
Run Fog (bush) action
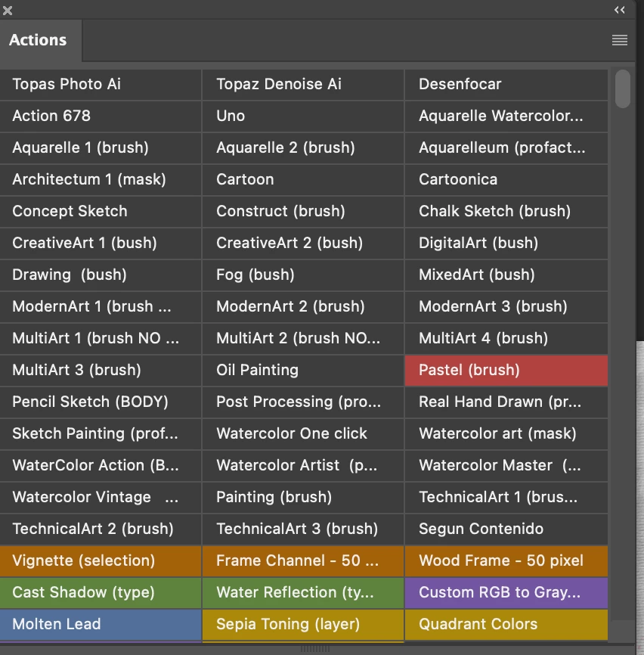tap(303, 275)
